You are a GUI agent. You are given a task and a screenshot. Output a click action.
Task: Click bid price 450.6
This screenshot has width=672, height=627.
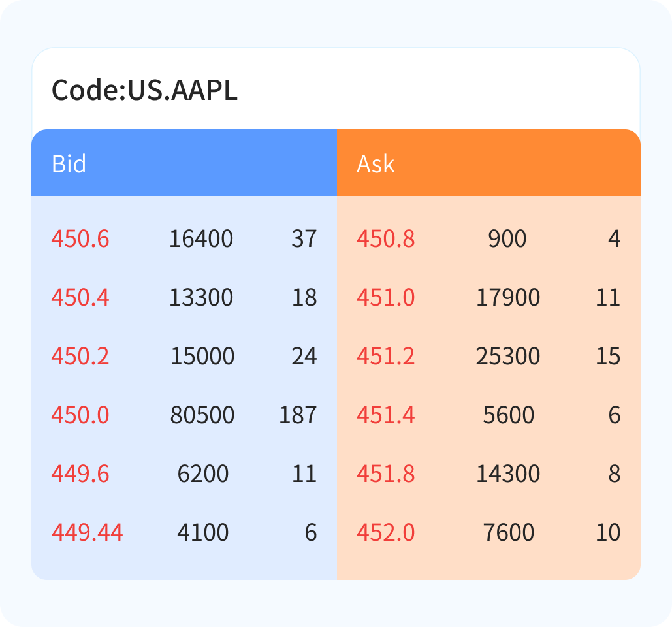point(80,239)
